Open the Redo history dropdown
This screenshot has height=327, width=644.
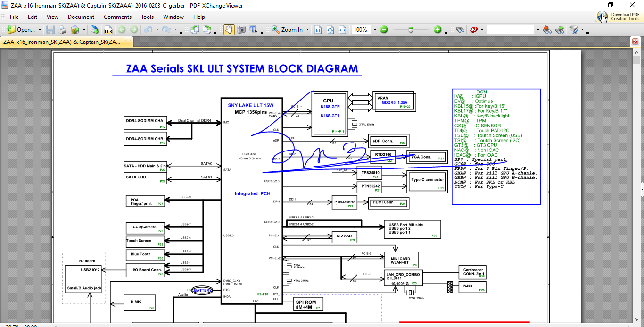[174, 30]
